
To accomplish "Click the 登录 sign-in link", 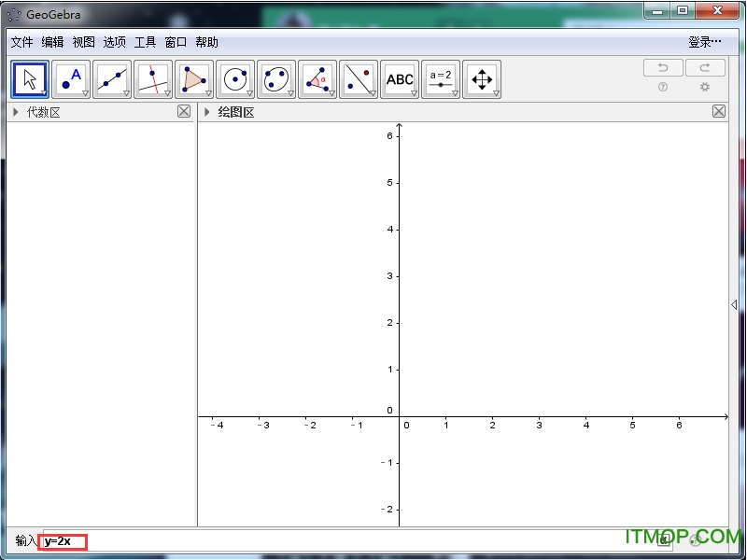I will pyautogui.click(x=700, y=42).
